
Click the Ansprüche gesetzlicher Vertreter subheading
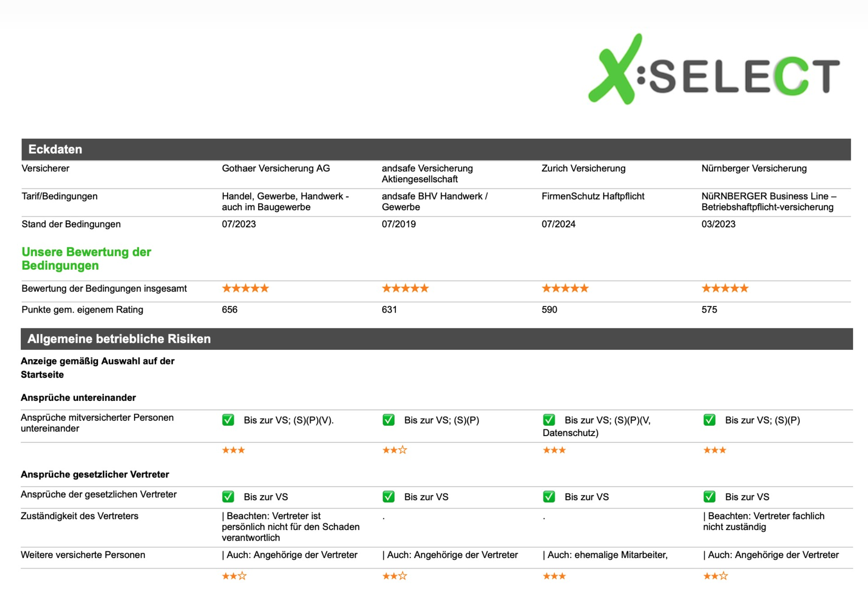95,474
